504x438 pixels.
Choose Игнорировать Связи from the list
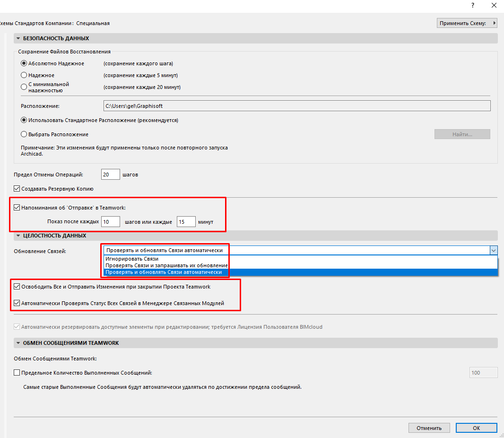(132, 259)
